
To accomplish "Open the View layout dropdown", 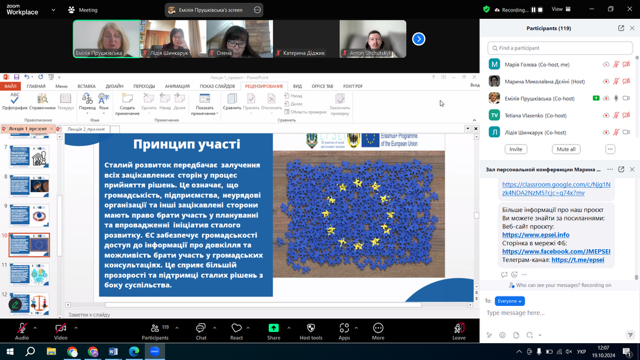I will point(561,9).
